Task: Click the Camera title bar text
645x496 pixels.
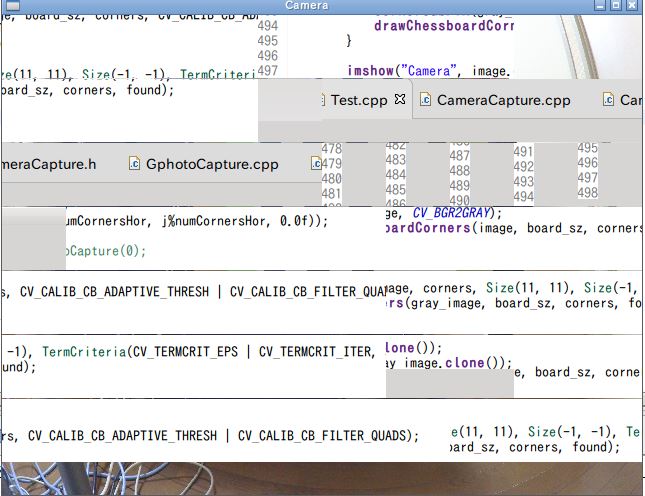Action: [x=307, y=5]
